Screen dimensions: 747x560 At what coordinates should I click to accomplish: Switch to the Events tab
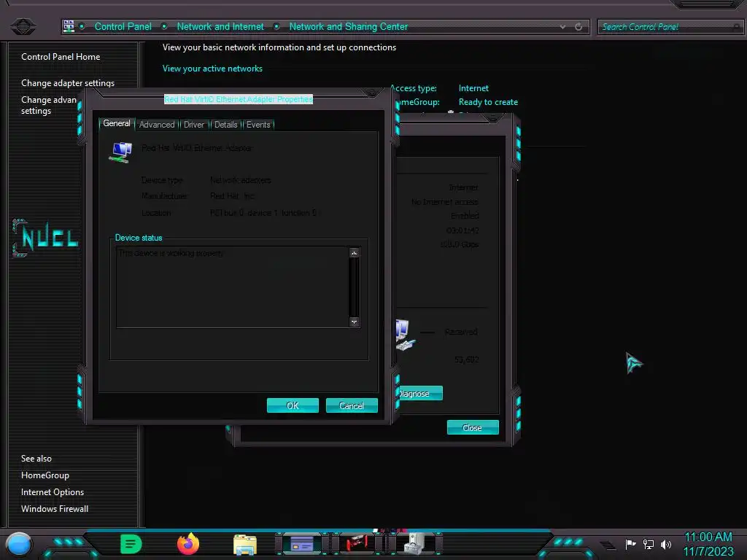point(258,124)
